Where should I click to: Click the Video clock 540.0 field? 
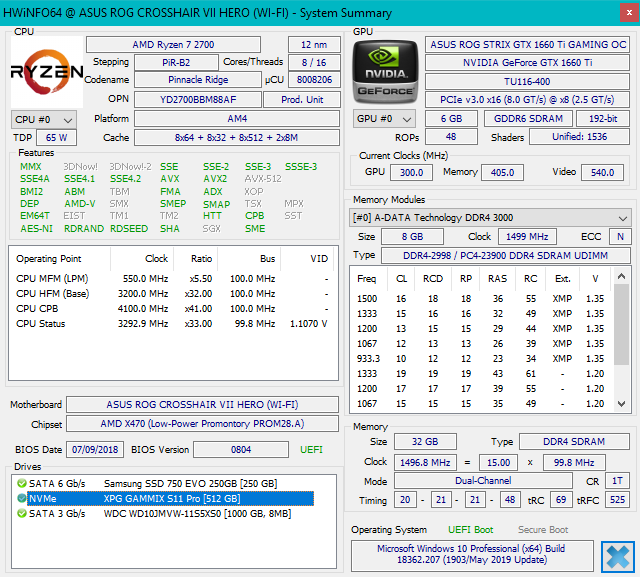pos(602,172)
